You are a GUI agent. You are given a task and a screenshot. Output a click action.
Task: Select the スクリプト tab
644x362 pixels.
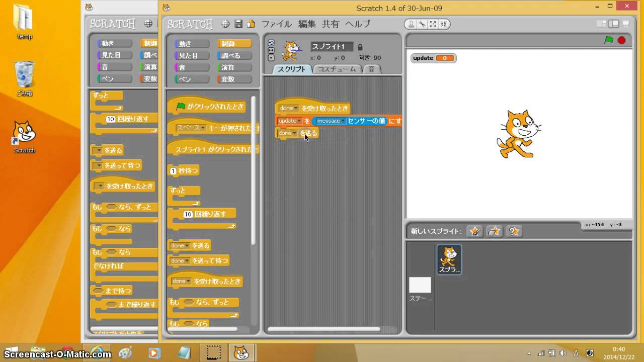[x=291, y=69]
